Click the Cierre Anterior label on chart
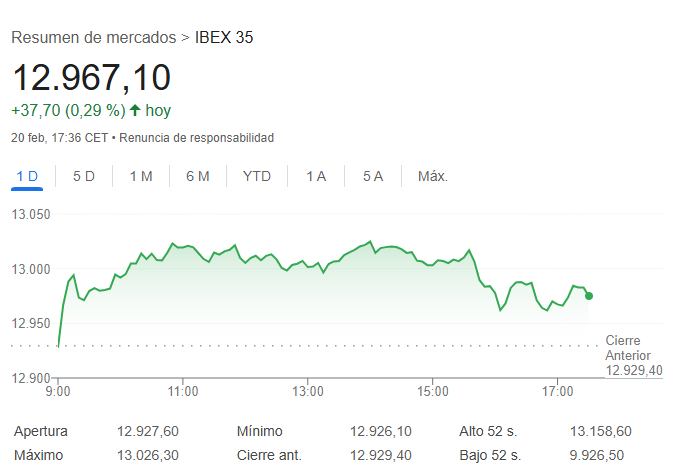 pos(628,348)
